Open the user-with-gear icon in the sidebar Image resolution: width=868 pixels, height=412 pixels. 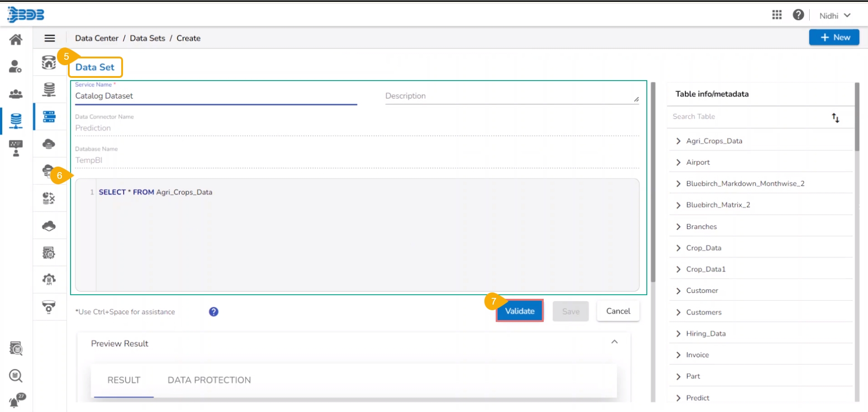[16, 67]
